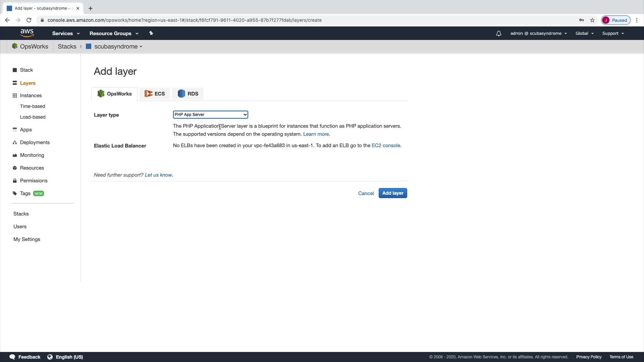Click the browser forward arrow
The width and height of the screenshot is (644, 362).
point(18,20)
